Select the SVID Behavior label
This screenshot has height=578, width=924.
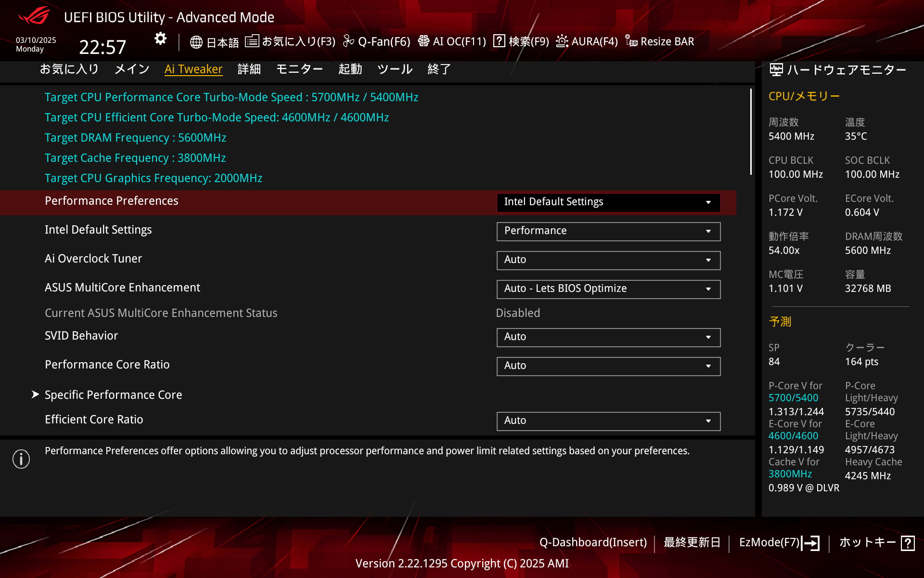pyautogui.click(x=81, y=336)
